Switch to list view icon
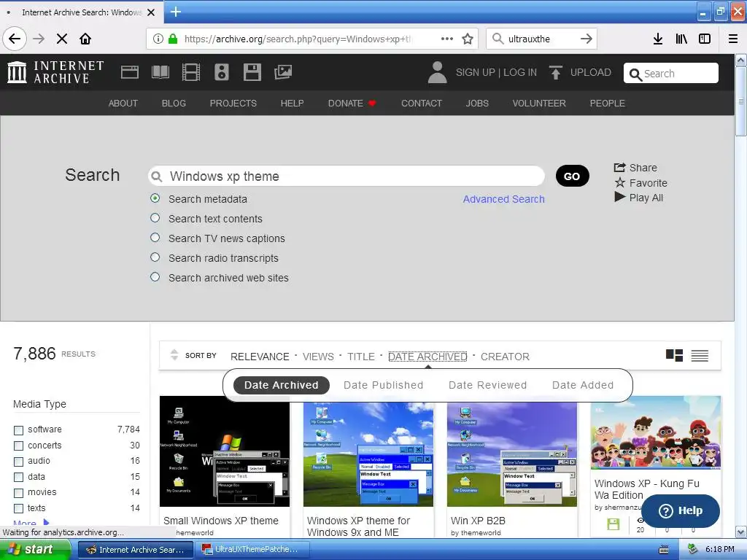Image resolution: width=747 pixels, height=560 pixels. [x=700, y=355]
